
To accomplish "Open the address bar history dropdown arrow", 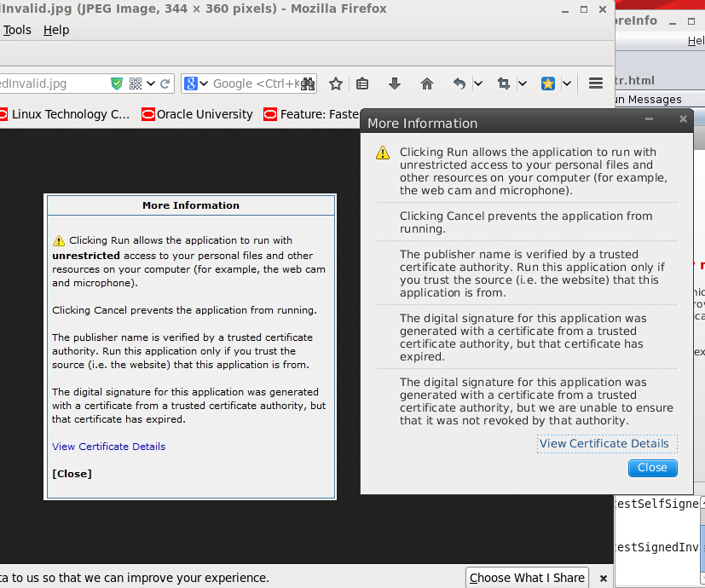I will click(x=151, y=84).
